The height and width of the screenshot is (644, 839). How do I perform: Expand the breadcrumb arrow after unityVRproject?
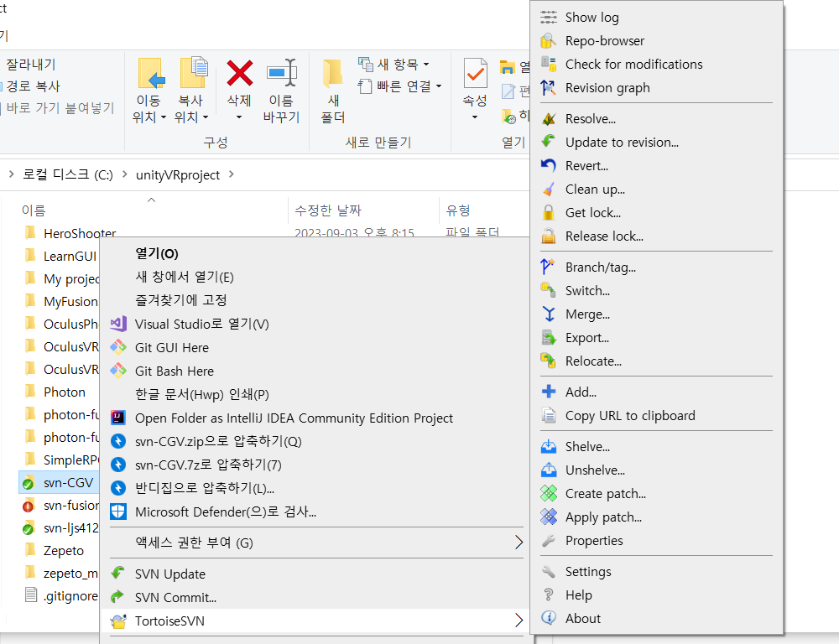(x=232, y=174)
